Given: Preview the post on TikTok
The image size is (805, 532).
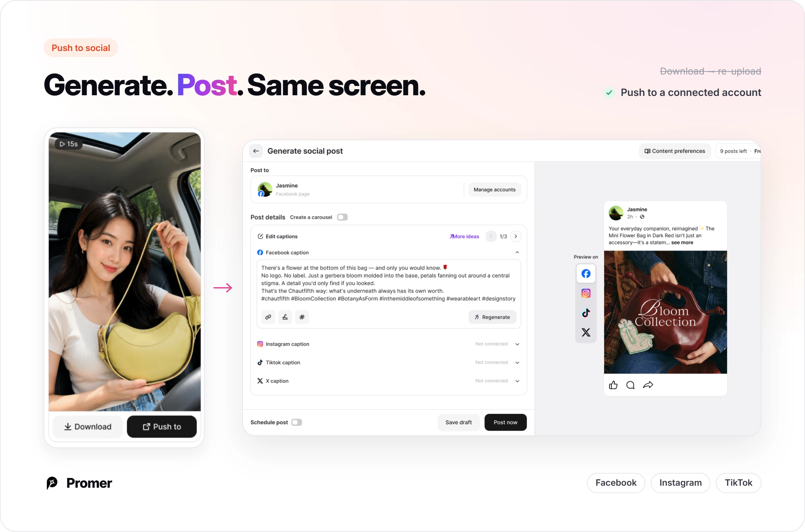Looking at the screenshot, I should click(586, 313).
